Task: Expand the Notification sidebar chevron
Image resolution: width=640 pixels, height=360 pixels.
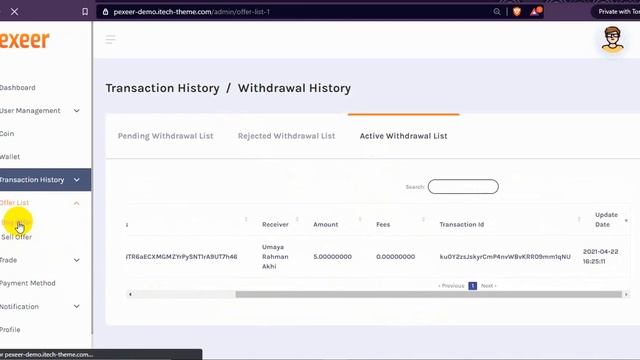Action: coord(77,307)
